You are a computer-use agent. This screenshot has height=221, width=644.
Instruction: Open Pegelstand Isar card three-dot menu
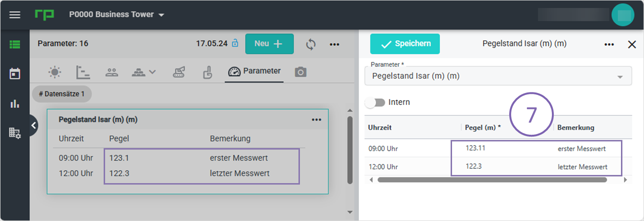click(316, 120)
